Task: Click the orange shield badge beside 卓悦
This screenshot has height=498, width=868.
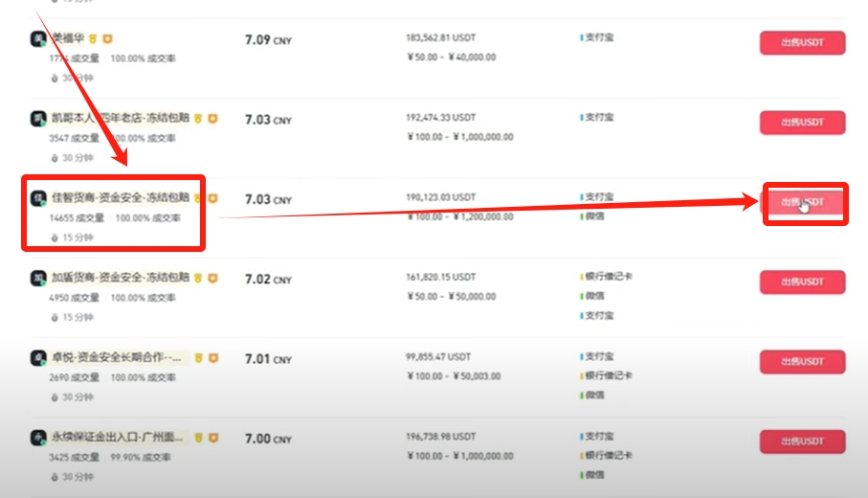Action: coord(212,357)
